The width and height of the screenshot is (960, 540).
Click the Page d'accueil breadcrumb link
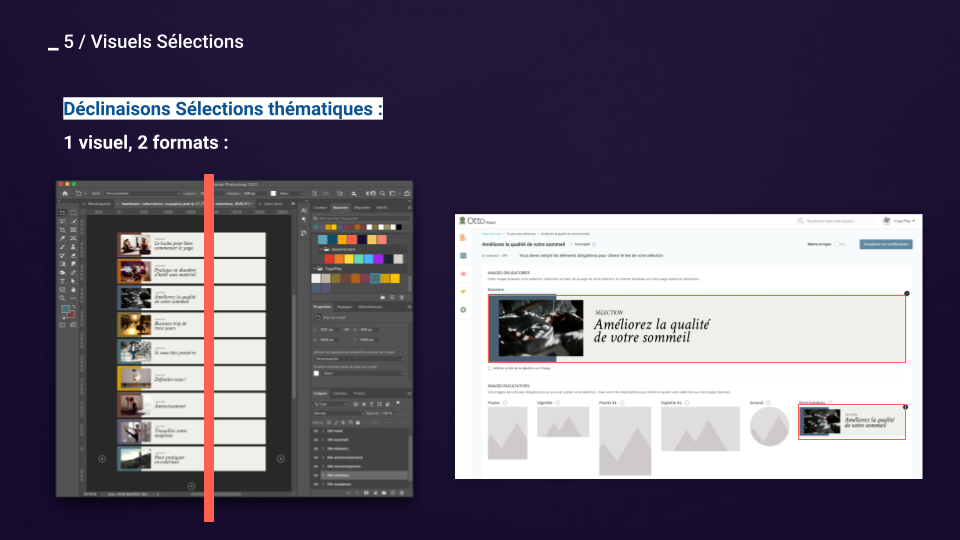point(491,234)
